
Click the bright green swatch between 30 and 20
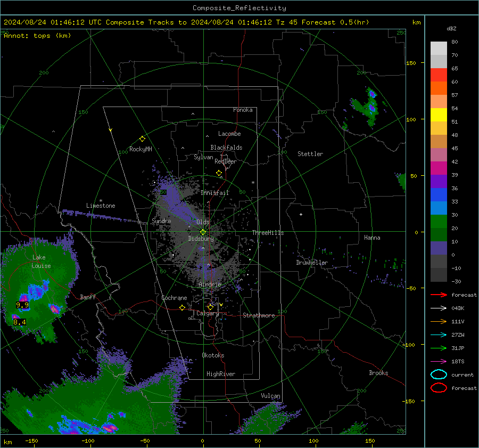coord(439,222)
